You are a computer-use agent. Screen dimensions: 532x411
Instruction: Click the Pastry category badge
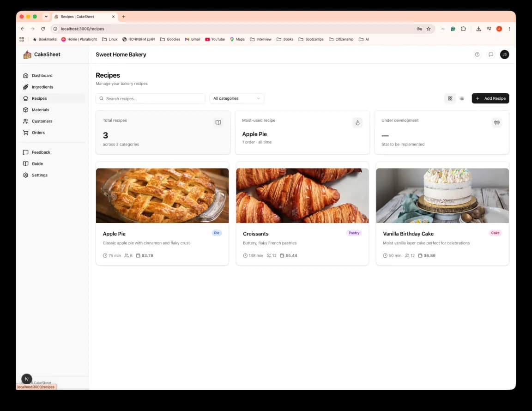(354, 233)
